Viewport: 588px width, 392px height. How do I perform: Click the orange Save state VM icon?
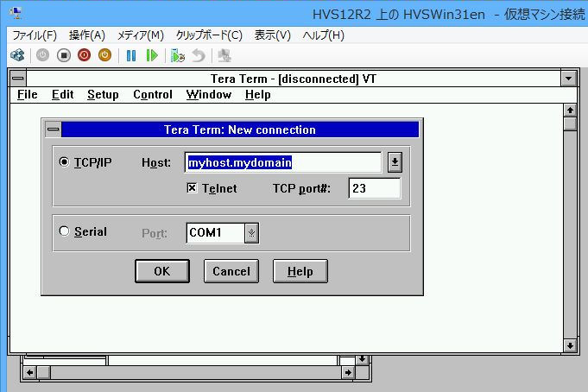104,55
